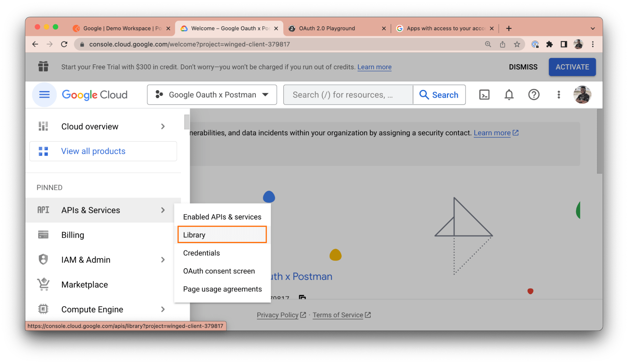
Task: Click the blue Search button
Action: pyautogui.click(x=439, y=95)
